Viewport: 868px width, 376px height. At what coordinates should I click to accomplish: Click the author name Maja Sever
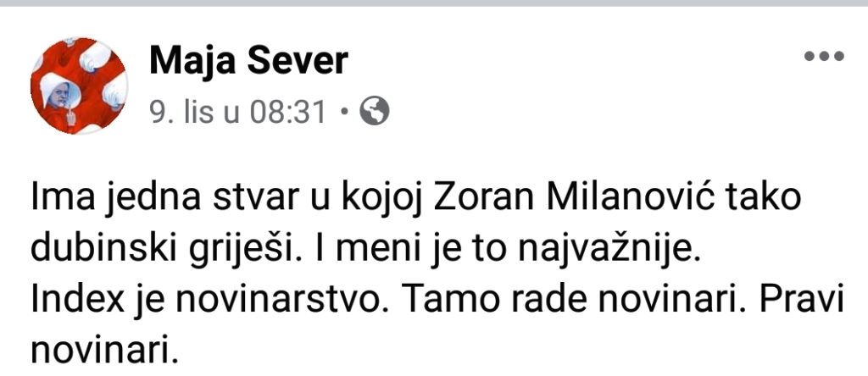click(248, 62)
